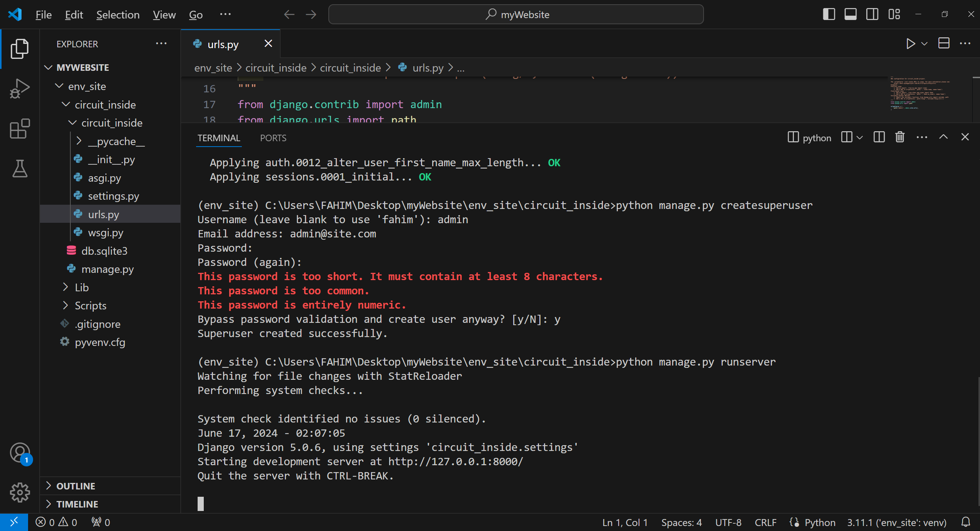Close the terminal panel
980x531 pixels.
pyautogui.click(x=965, y=137)
